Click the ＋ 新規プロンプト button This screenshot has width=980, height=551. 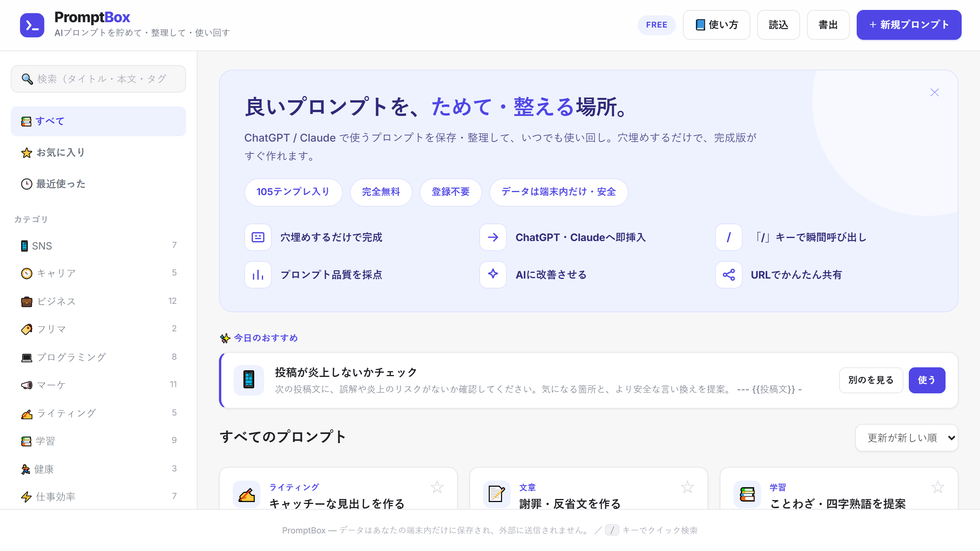[x=909, y=25]
